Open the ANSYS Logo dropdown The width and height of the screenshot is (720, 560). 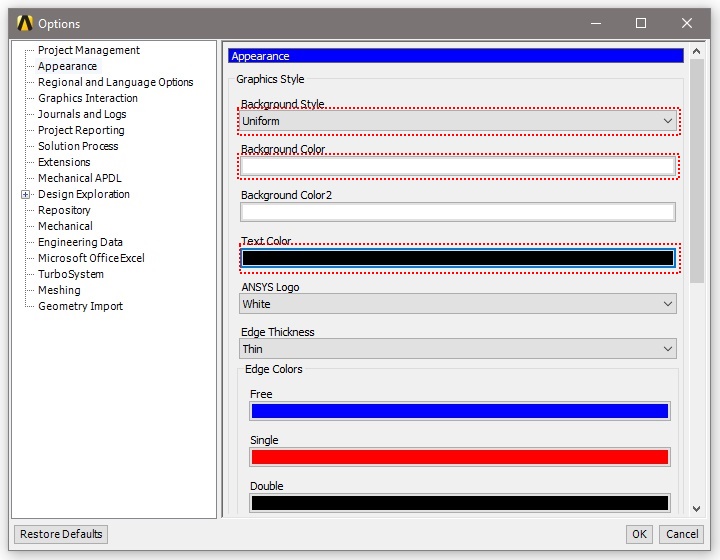458,304
